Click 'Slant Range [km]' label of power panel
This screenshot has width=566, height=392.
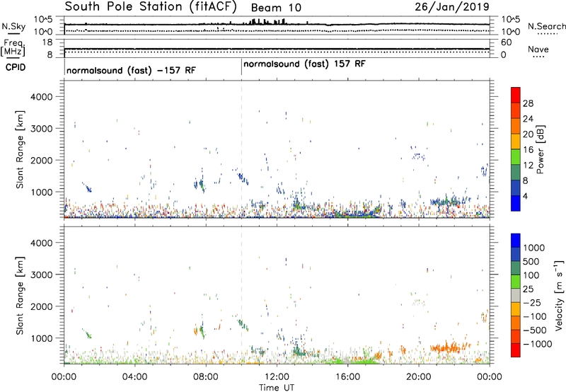20,149
